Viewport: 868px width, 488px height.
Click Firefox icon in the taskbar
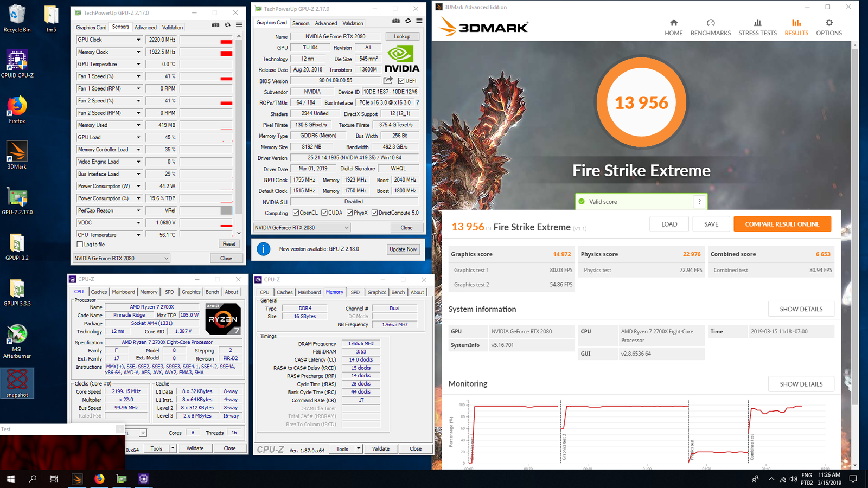tap(99, 479)
